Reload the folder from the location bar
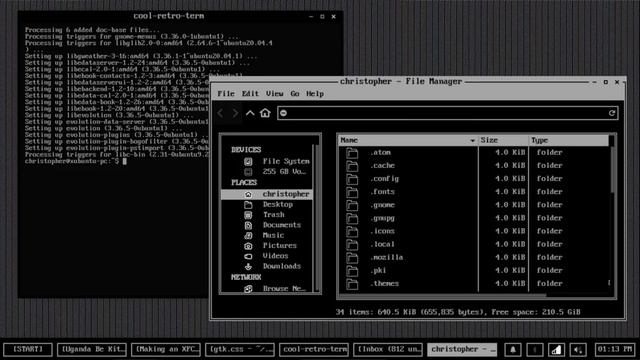 (611, 113)
